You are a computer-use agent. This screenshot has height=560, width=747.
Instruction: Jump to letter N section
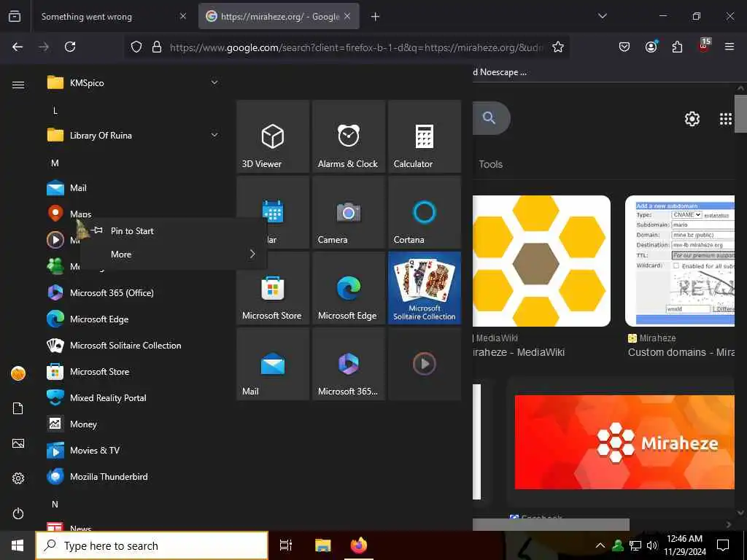tap(55, 504)
